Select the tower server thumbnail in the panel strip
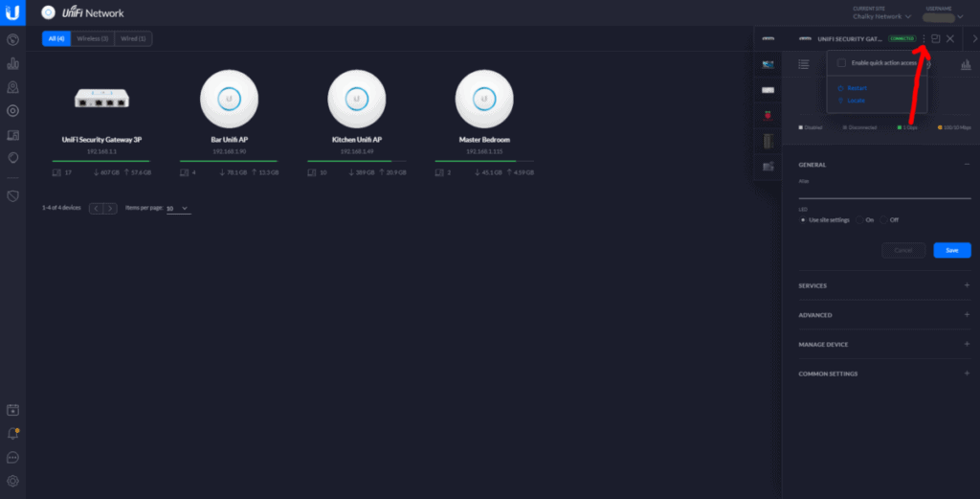This screenshot has height=499, width=980. tap(768, 141)
